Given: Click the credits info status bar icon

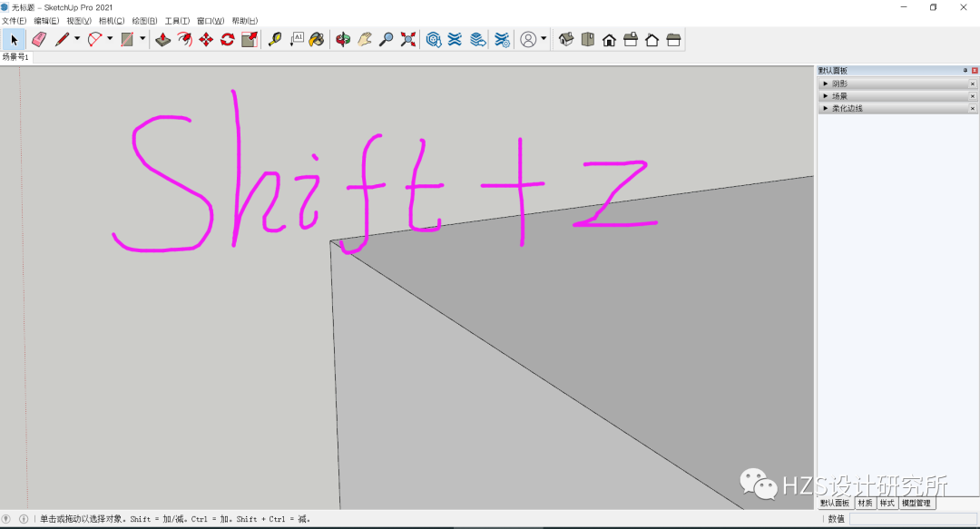Looking at the screenshot, I should [x=24, y=519].
